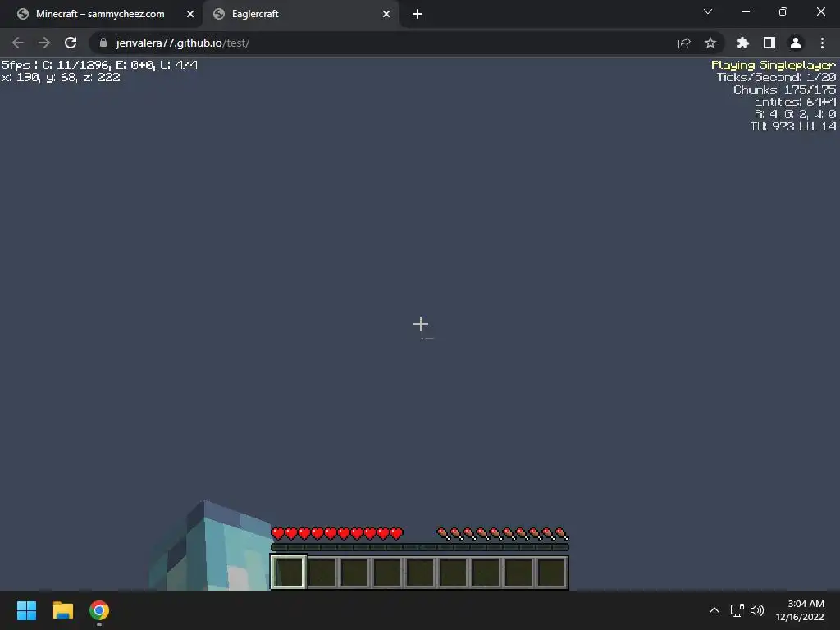This screenshot has height=630, width=840.
Task: Open the Extensions puzzle icon
Action: click(x=743, y=43)
